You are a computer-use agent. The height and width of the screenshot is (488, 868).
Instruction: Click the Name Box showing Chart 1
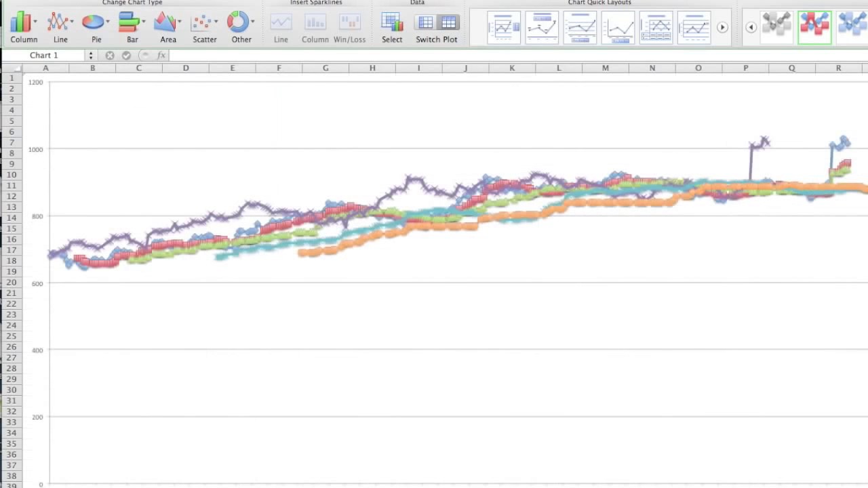click(x=43, y=56)
